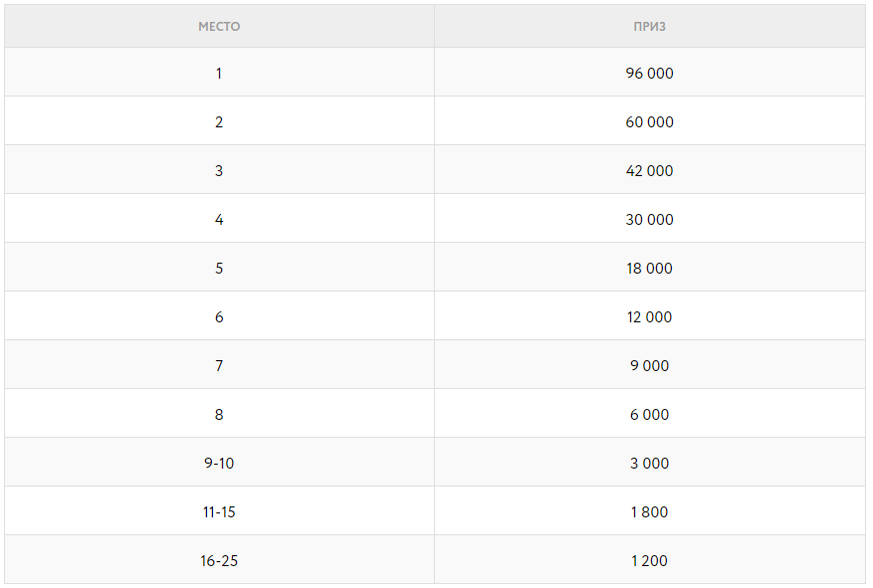Click the 6 000 prize value
Viewport: 873px width, 588px height.
coord(649,415)
